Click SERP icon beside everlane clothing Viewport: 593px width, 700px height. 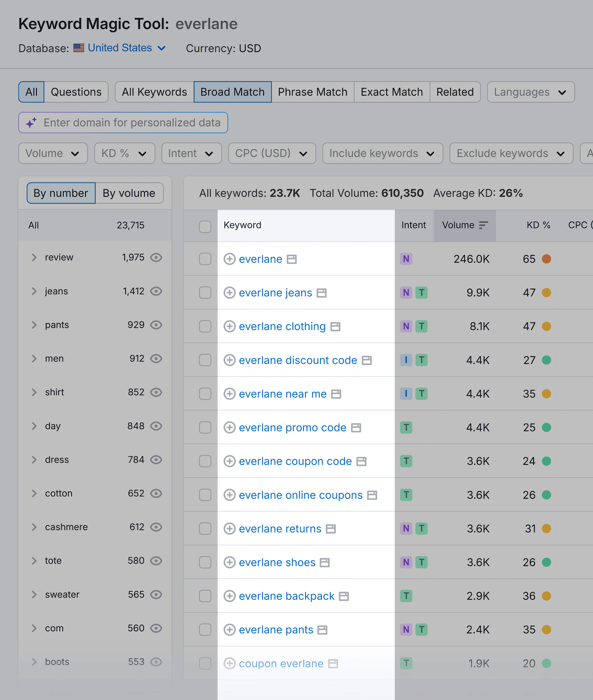tap(335, 326)
